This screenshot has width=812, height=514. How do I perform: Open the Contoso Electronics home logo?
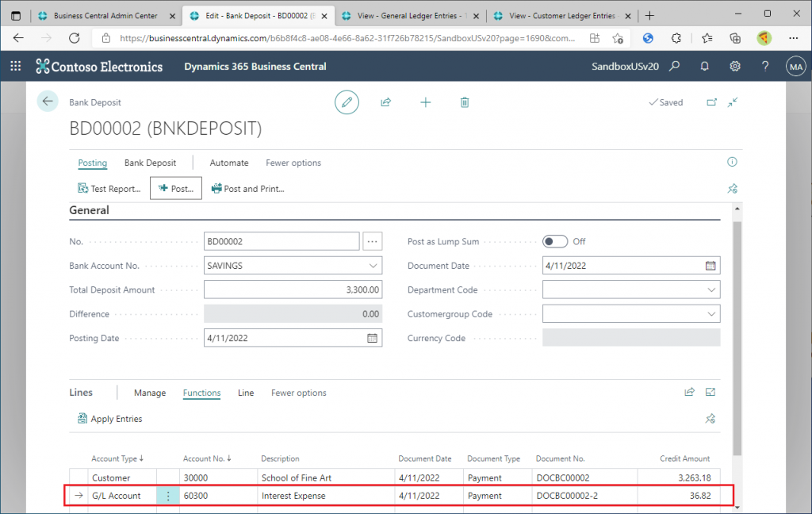coord(99,67)
